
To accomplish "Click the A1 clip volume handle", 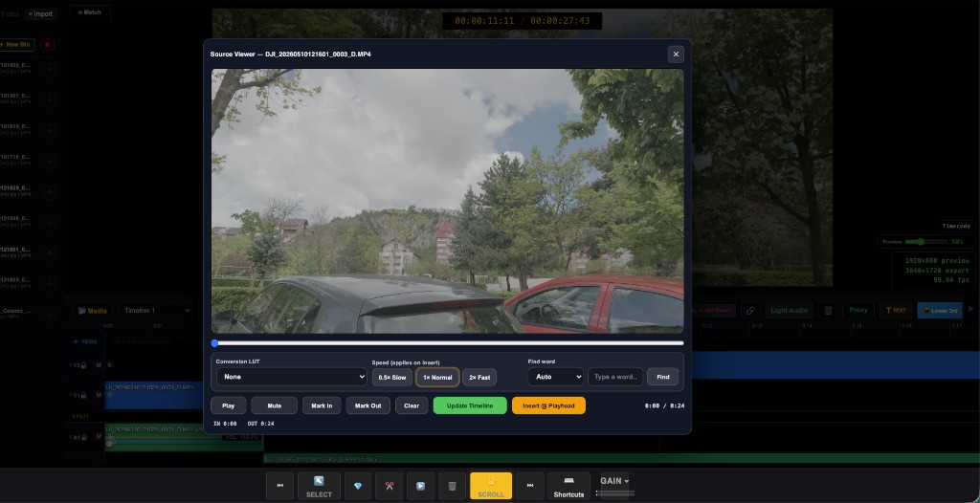I will (x=109, y=444).
